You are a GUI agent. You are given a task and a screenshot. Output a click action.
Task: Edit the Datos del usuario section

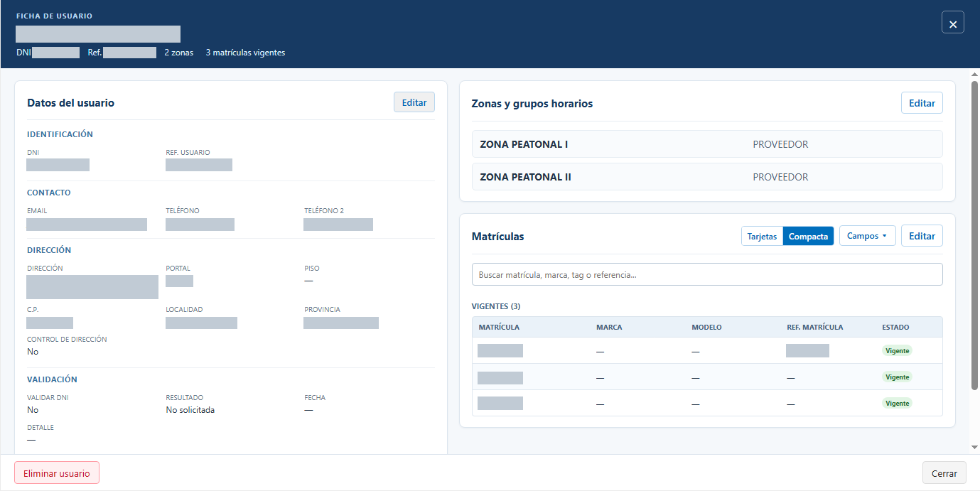414,102
